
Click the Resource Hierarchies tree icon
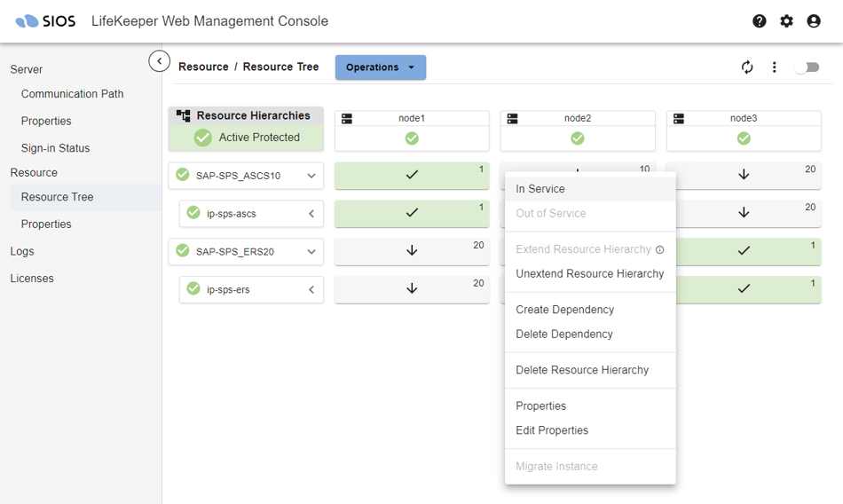184,115
